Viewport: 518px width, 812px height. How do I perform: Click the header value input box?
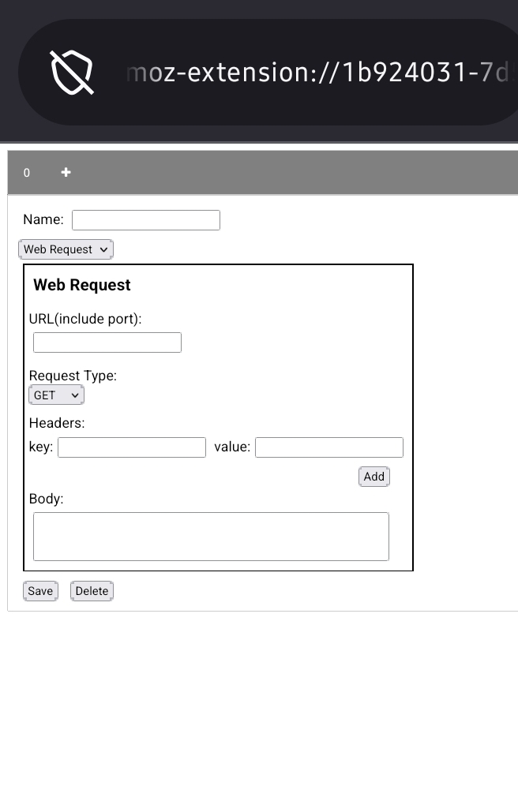[329, 447]
